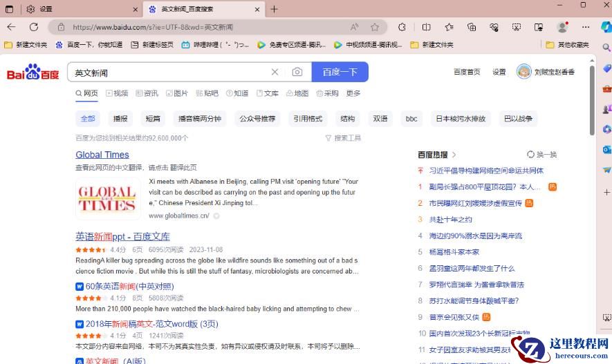
Task: Open a new tab with the plus button
Action: click(274, 9)
